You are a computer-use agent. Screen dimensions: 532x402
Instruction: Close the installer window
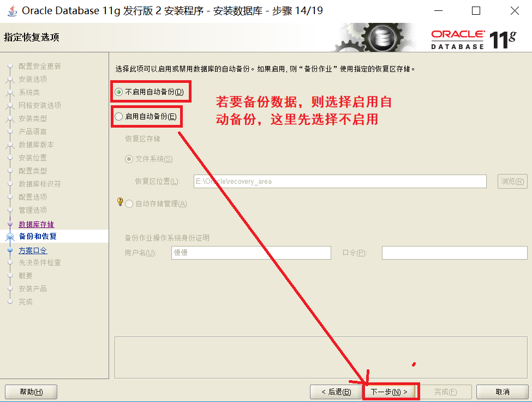click(515, 11)
